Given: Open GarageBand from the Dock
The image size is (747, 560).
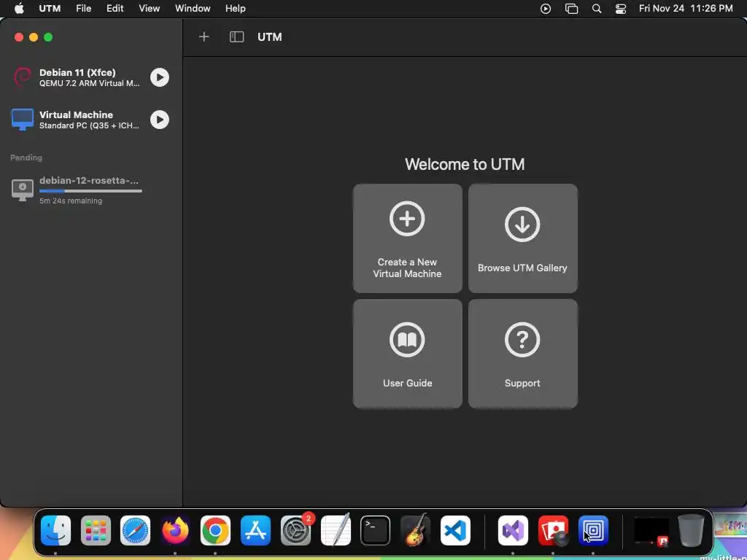Looking at the screenshot, I should click(415, 530).
